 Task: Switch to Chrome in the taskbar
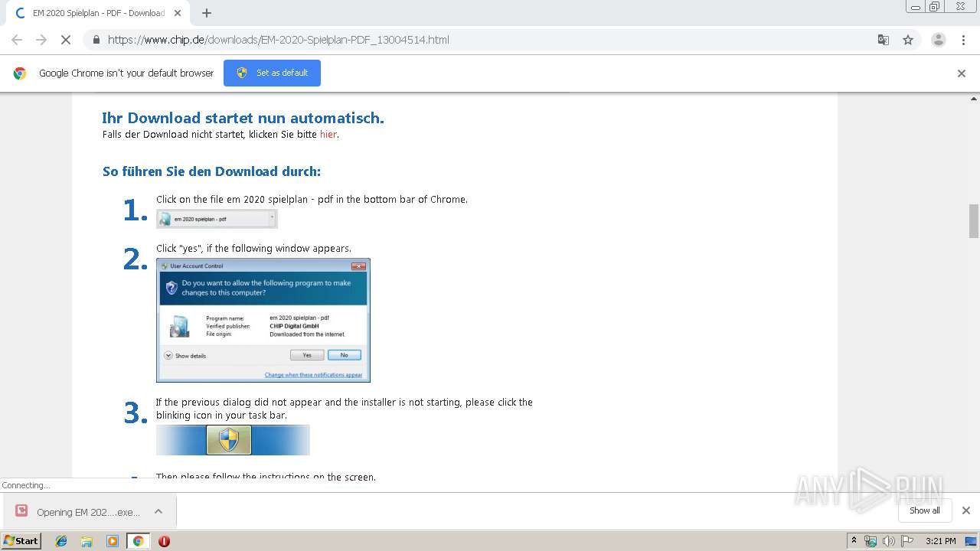point(138,541)
